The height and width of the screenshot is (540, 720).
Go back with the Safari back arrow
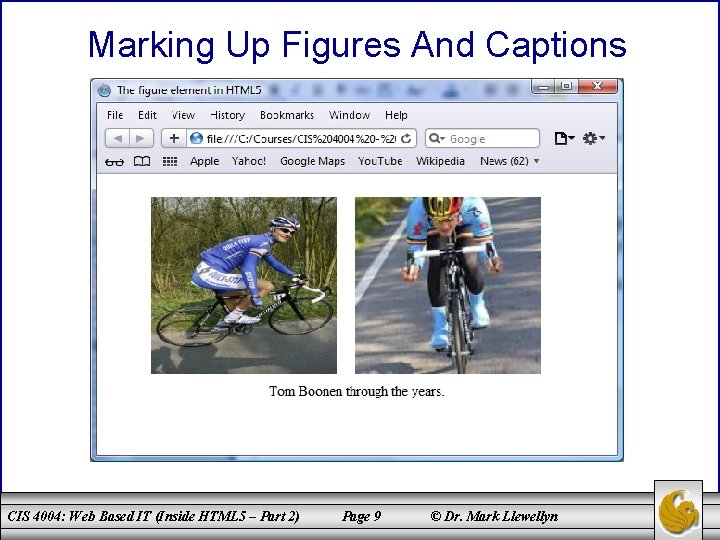(x=118, y=138)
